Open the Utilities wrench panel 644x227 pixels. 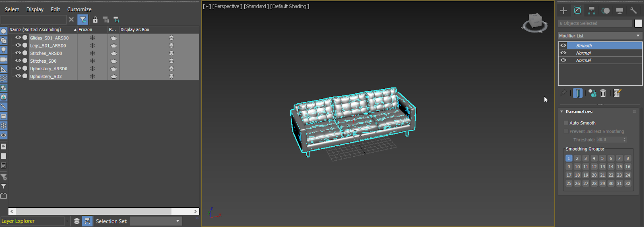tap(634, 11)
